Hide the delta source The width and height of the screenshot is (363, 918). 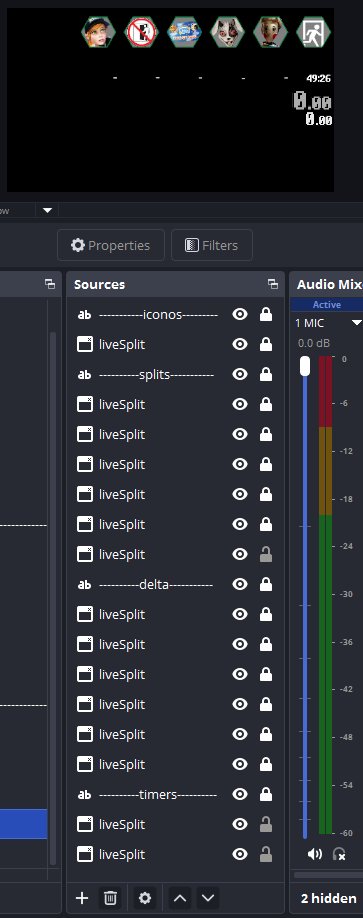(x=239, y=584)
